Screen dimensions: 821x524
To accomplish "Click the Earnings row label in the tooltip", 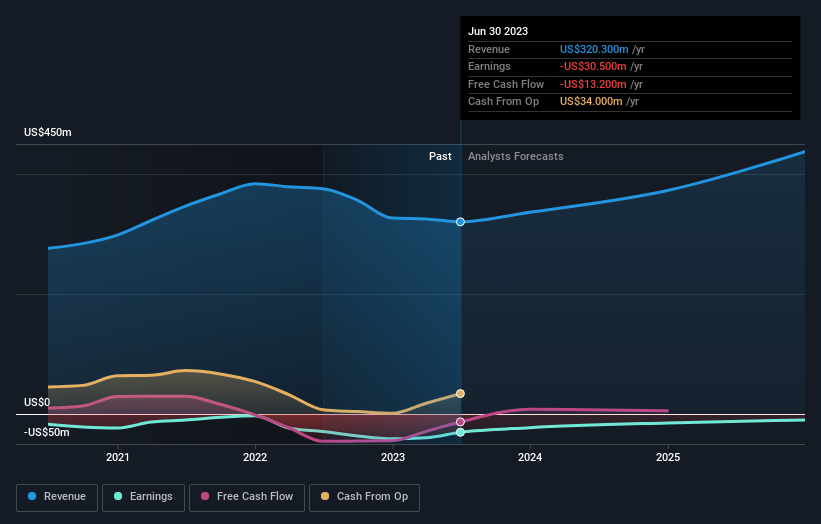I will (489, 66).
